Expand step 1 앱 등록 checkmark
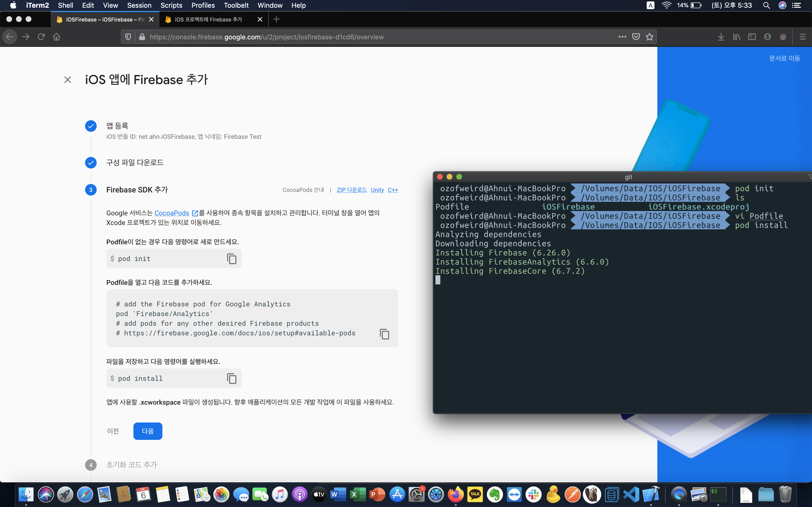Viewport: 812px width, 507px height. (x=91, y=126)
